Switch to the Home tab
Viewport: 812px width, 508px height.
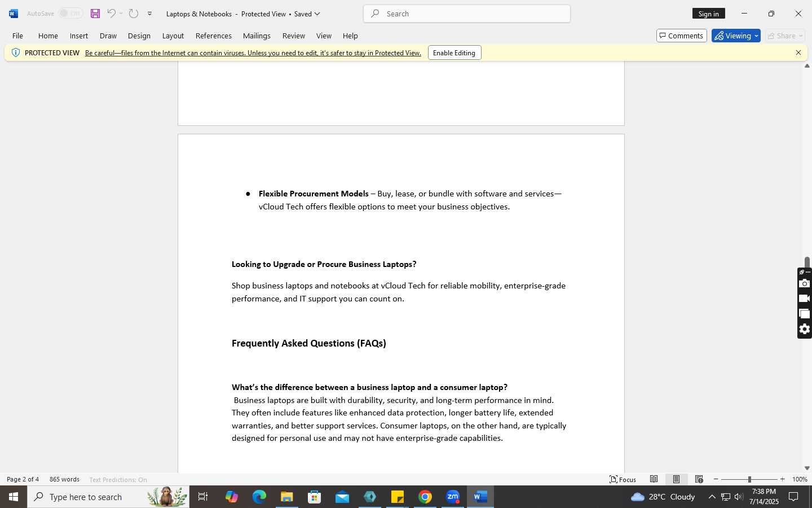click(48, 36)
